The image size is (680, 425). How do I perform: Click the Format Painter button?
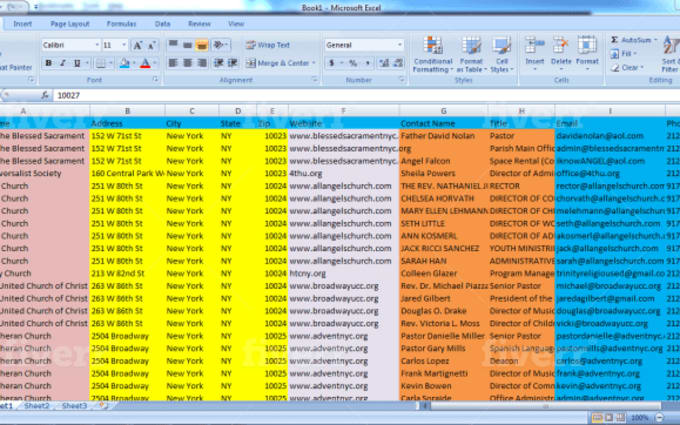16,68
